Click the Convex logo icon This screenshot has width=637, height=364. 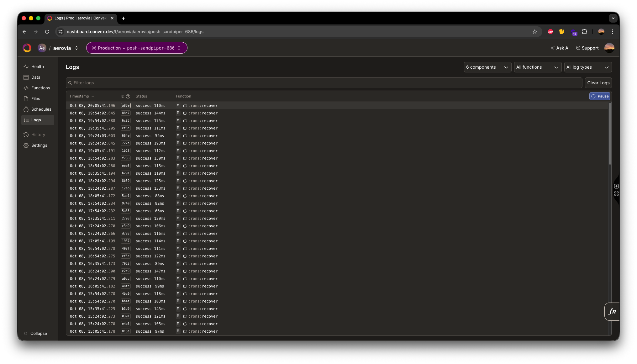[x=27, y=48]
